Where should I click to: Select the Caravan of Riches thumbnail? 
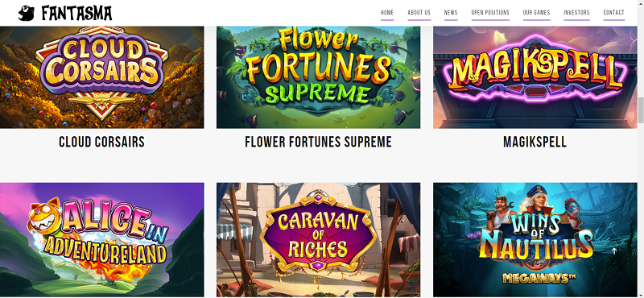pos(318,240)
